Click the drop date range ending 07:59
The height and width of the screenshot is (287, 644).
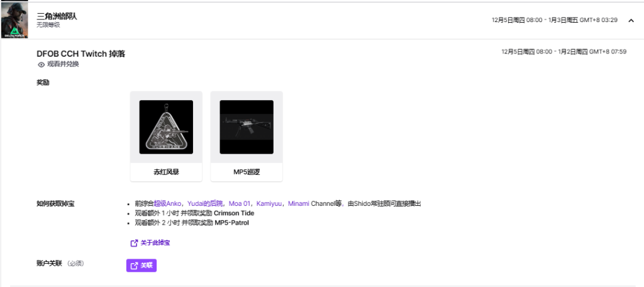point(564,52)
